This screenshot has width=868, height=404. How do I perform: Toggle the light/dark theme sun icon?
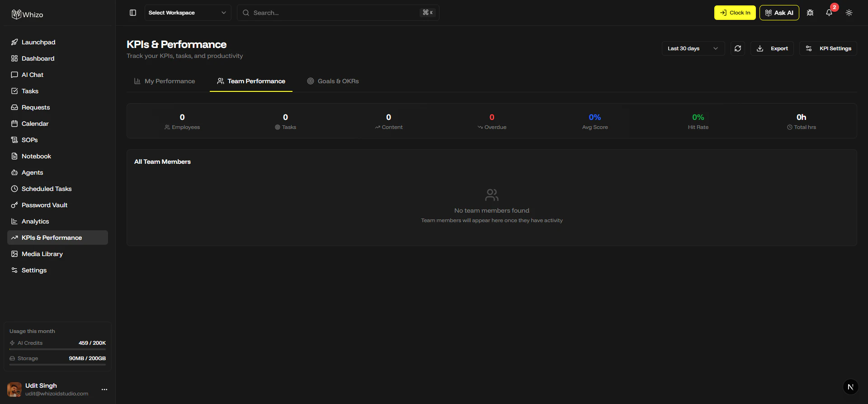[x=849, y=13]
